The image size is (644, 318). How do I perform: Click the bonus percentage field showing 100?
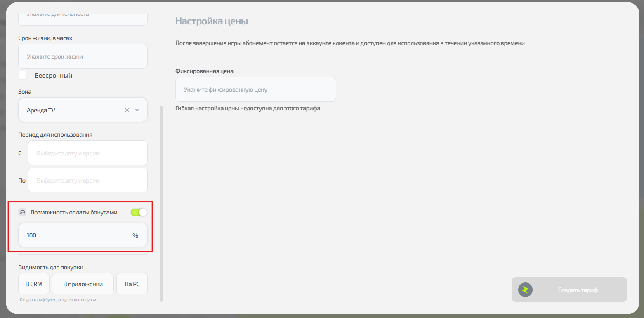(x=74, y=235)
